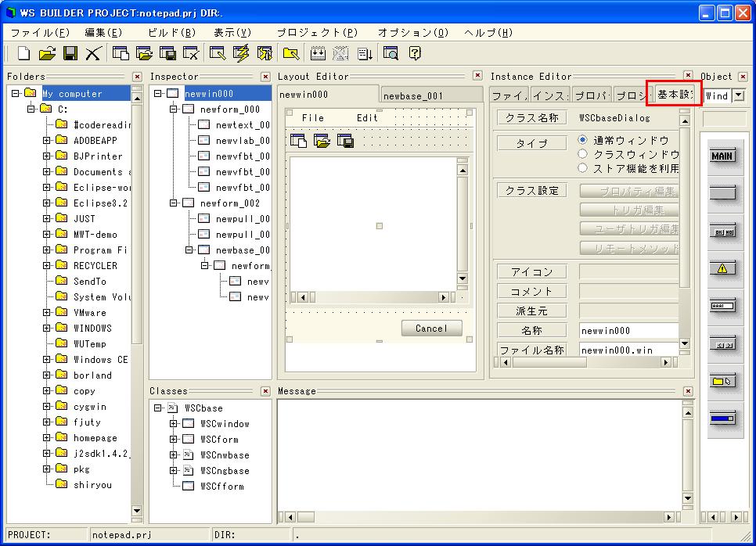Click the greyed-out crossed window toolbar icon
Screen dimensions: 756x546
tap(341, 53)
